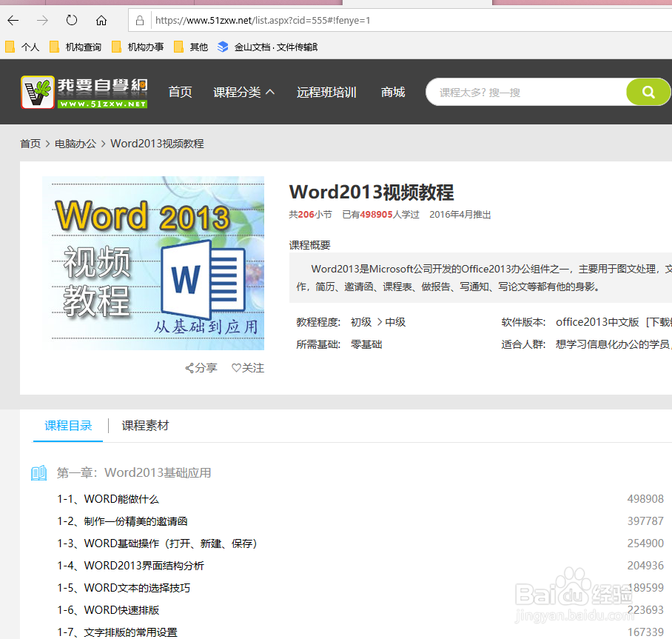This screenshot has width=672, height=639.
Task: Go to 首页 in the site navigation
Action: pos(180,93)
